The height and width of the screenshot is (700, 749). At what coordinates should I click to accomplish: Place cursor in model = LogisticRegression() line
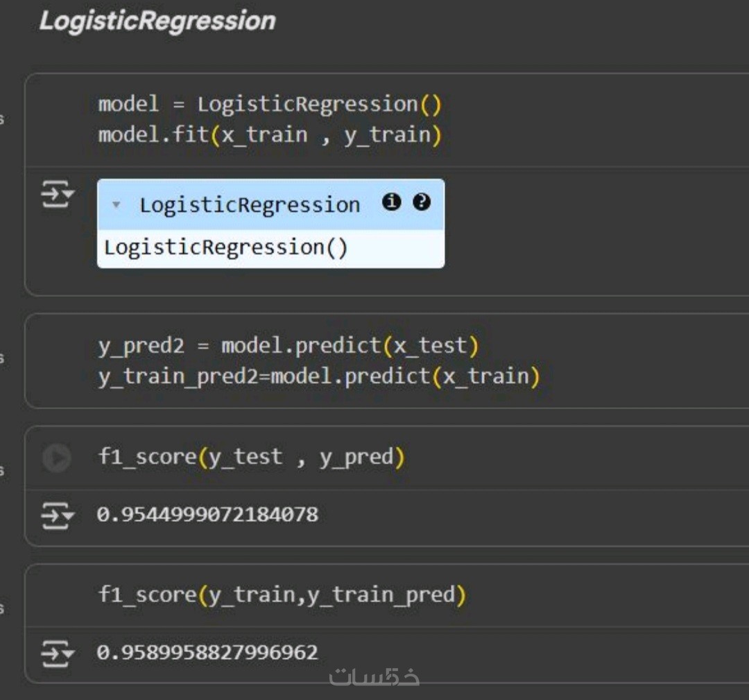point(270,105)
